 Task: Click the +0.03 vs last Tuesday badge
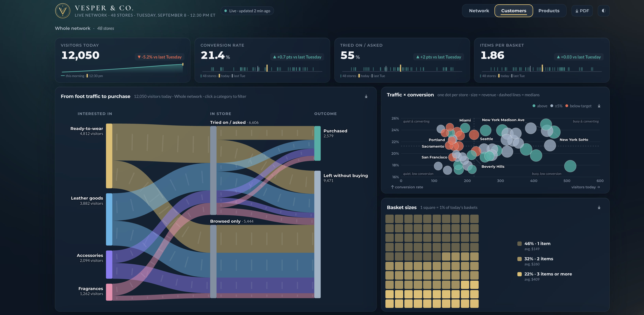pyautogui.click(x=579, y=57)
